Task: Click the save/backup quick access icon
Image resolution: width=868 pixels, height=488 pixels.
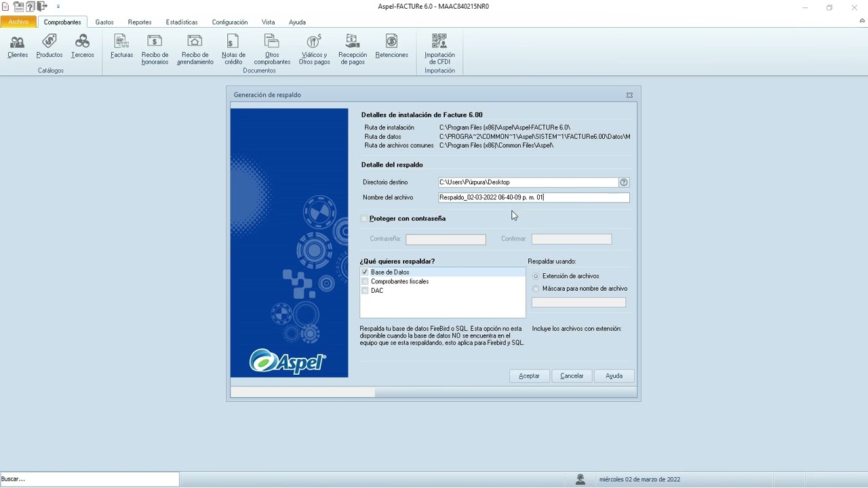Action: click(18, 7)
